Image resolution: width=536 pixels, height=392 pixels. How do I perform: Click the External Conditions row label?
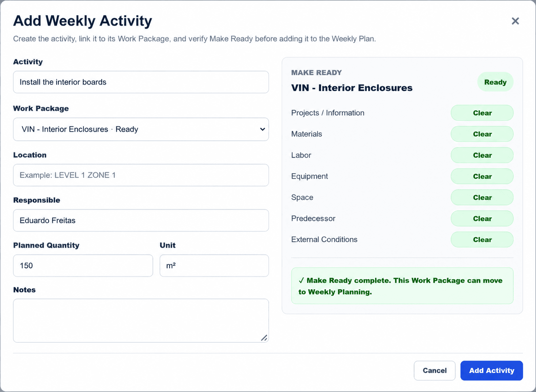point(324,240)
